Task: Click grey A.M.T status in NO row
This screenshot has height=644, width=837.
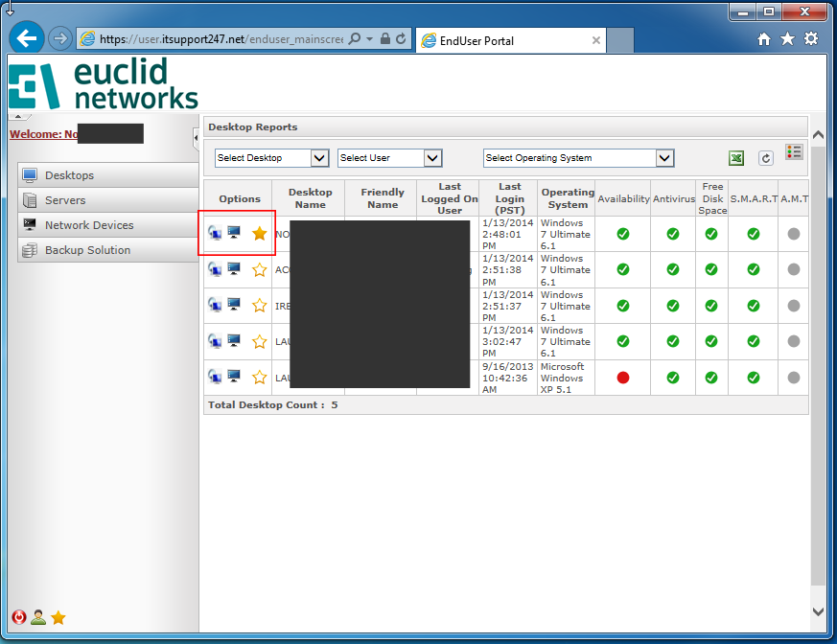Action: pos(794,234)
